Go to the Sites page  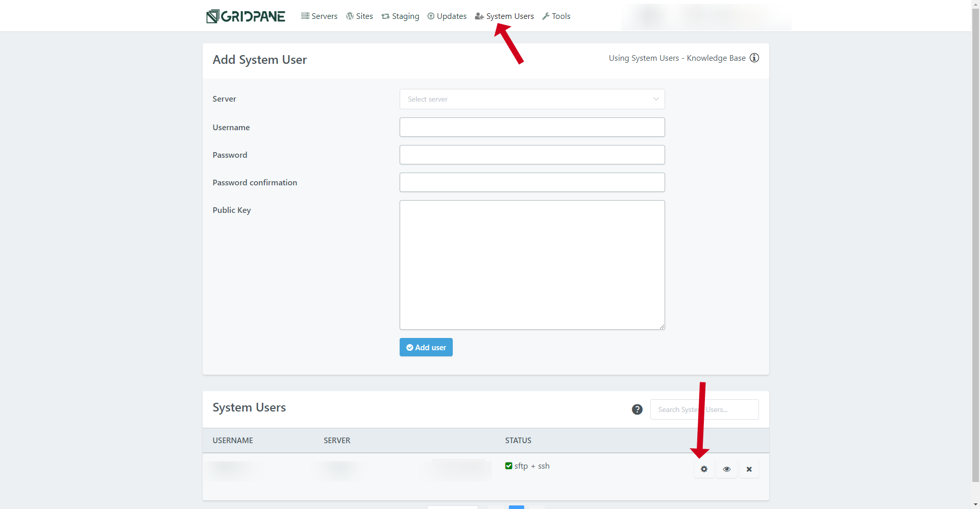(x=359, y=16)
